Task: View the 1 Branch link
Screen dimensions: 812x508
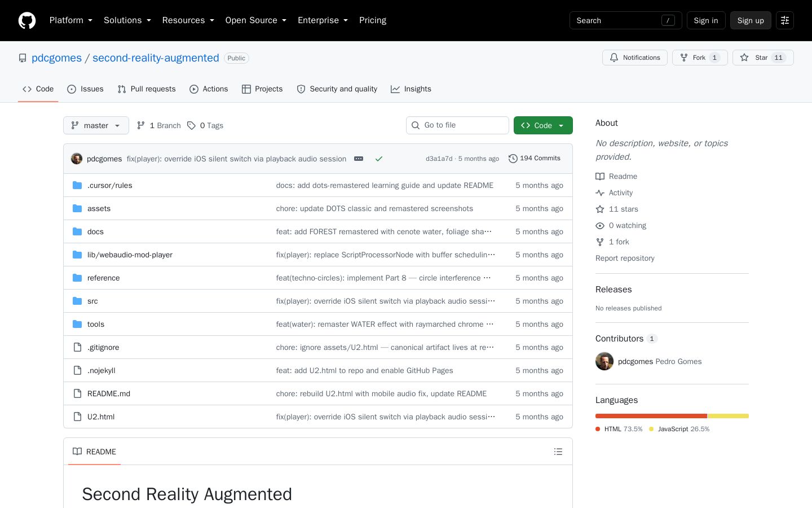Action: (158, 125)
